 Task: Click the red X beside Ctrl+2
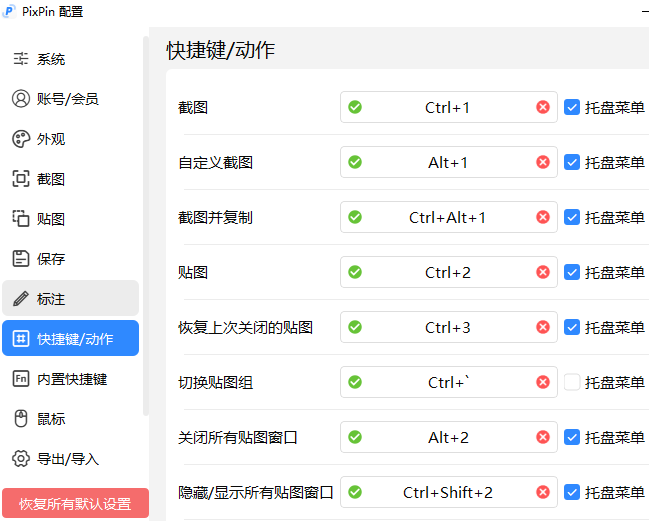[x=543, y=272]
